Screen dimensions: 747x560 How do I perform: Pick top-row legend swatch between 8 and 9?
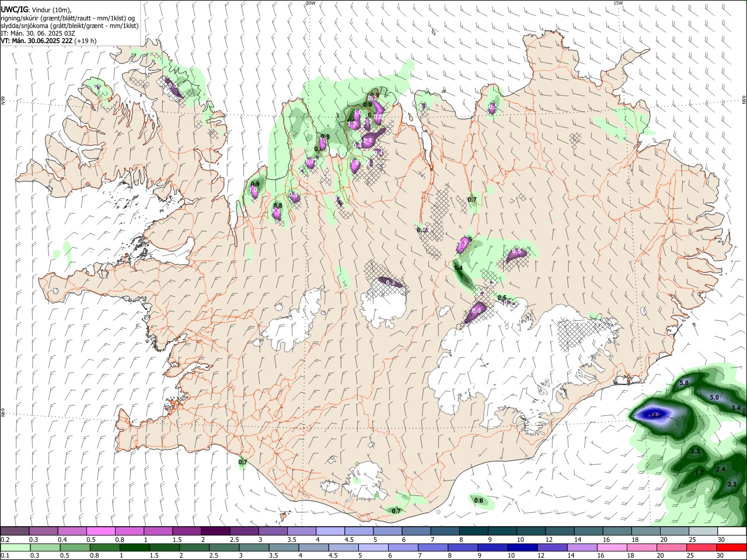point(473,531)
